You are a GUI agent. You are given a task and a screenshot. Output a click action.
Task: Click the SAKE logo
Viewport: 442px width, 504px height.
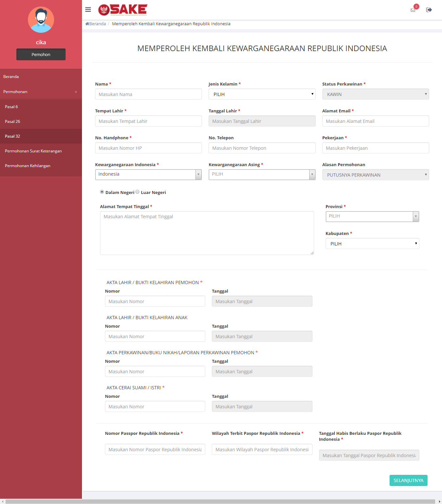click(x=123, y=10)
